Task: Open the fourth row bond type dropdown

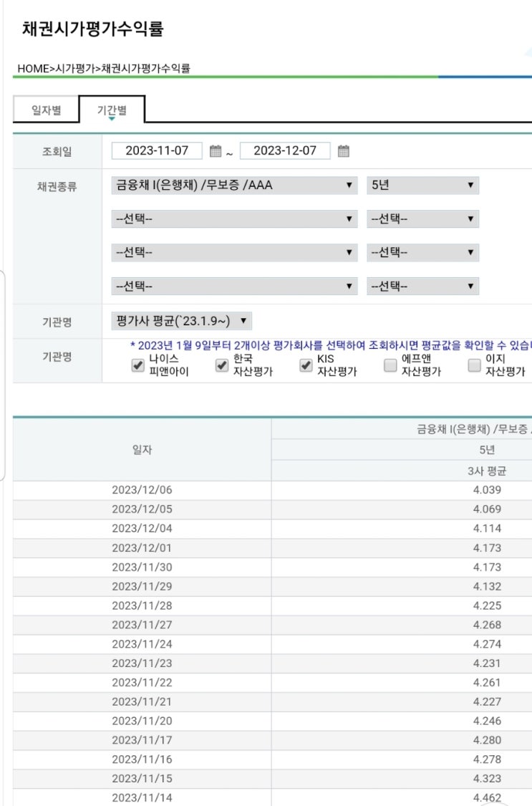Action: click(234, 287)
